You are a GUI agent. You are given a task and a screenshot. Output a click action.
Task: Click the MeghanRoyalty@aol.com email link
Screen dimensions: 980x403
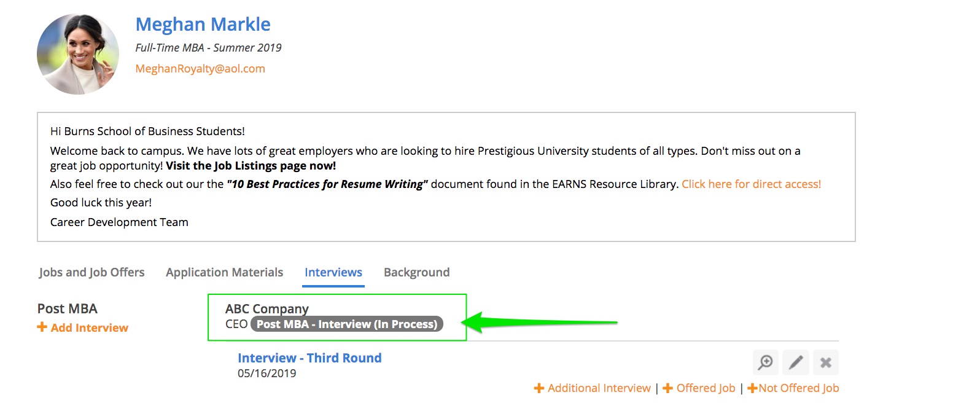(x=200, y=69)
